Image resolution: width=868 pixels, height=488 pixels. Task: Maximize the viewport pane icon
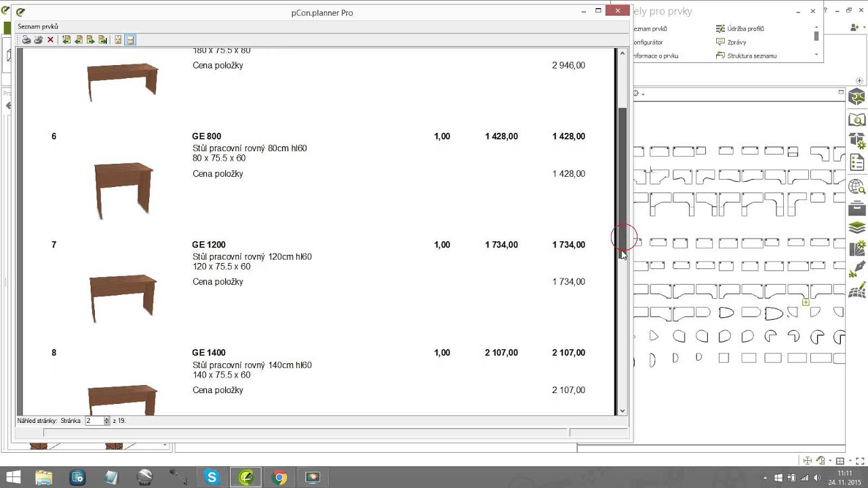point(841,92)
